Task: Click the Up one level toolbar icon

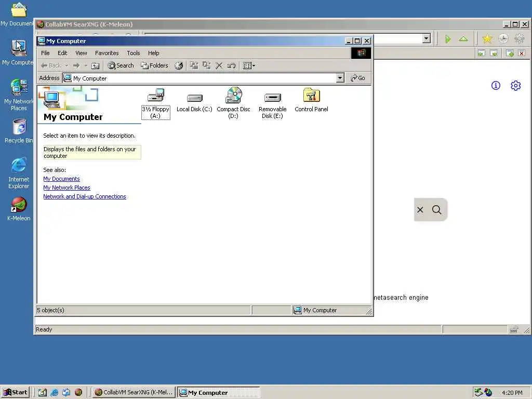Action: pos(96,66)
